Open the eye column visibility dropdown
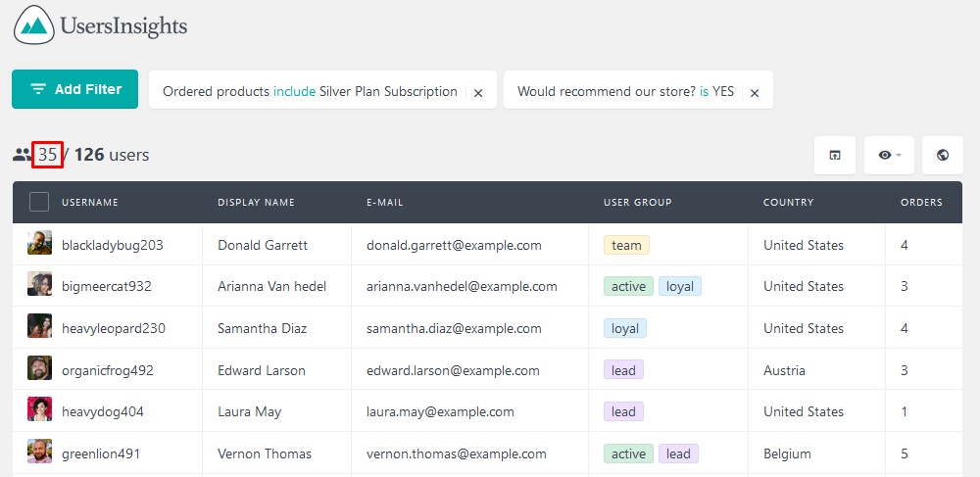The image size is (980, 477). pyautogui.click(x=889, y=155)
